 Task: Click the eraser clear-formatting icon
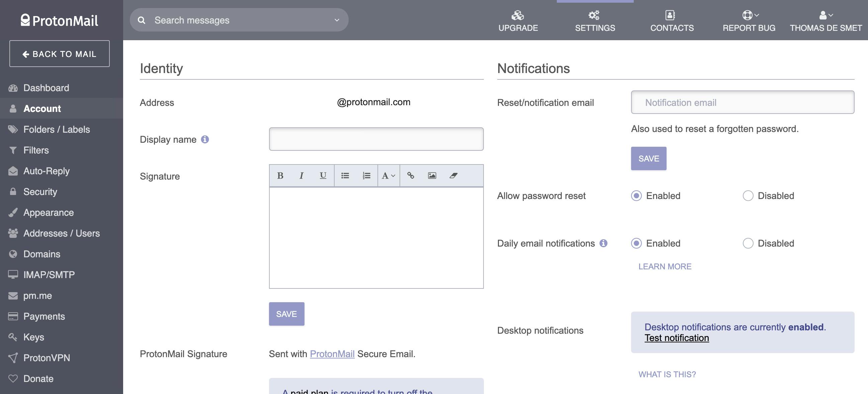[x=453, y=176]
